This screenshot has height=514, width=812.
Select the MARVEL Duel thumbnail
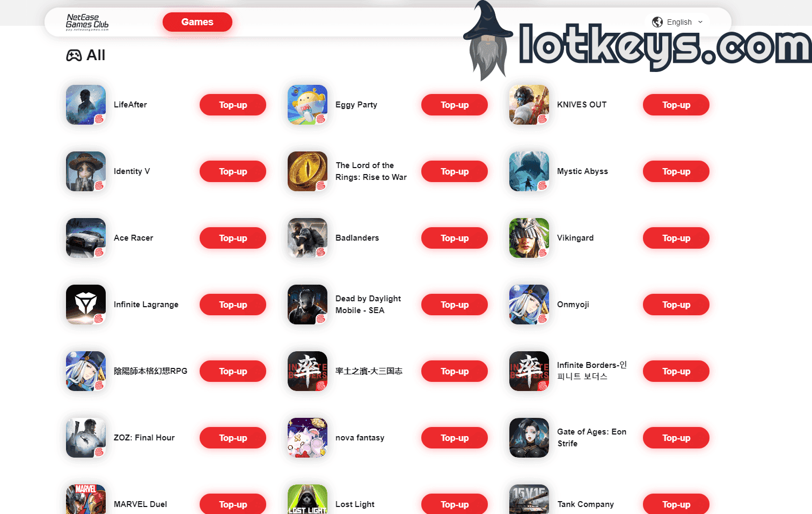click(86, 499)
